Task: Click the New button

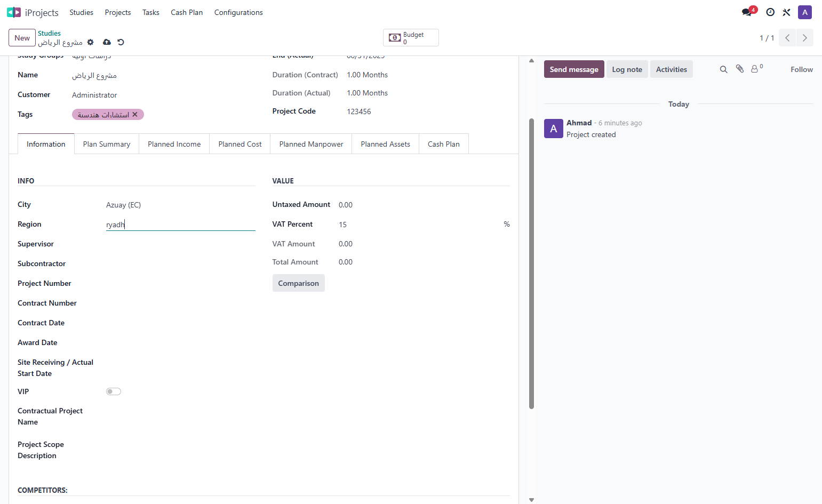Action: point(22,38)
